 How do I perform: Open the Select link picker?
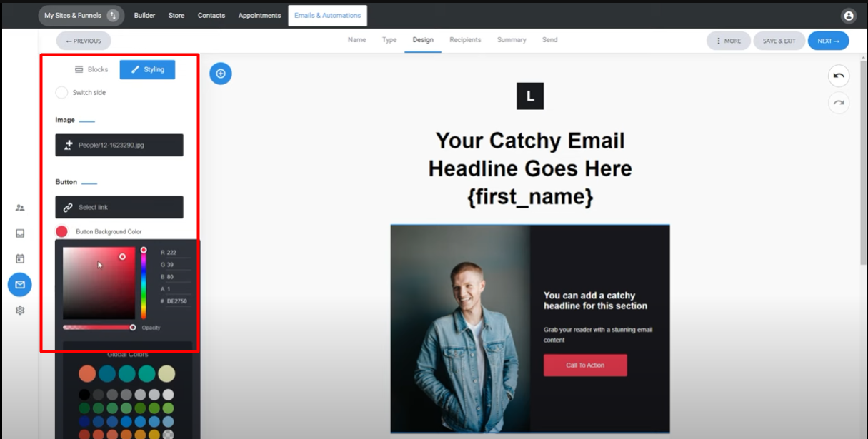tap(119, 207)
